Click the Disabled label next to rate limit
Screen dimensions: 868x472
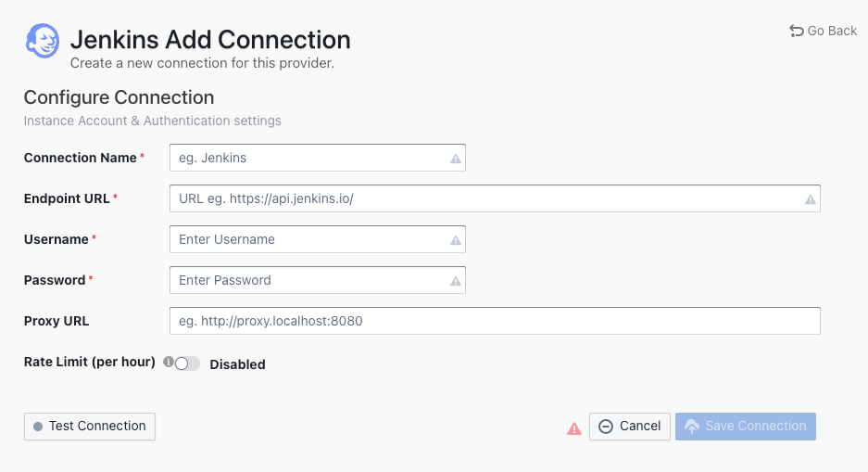click(x=237, y=364)
